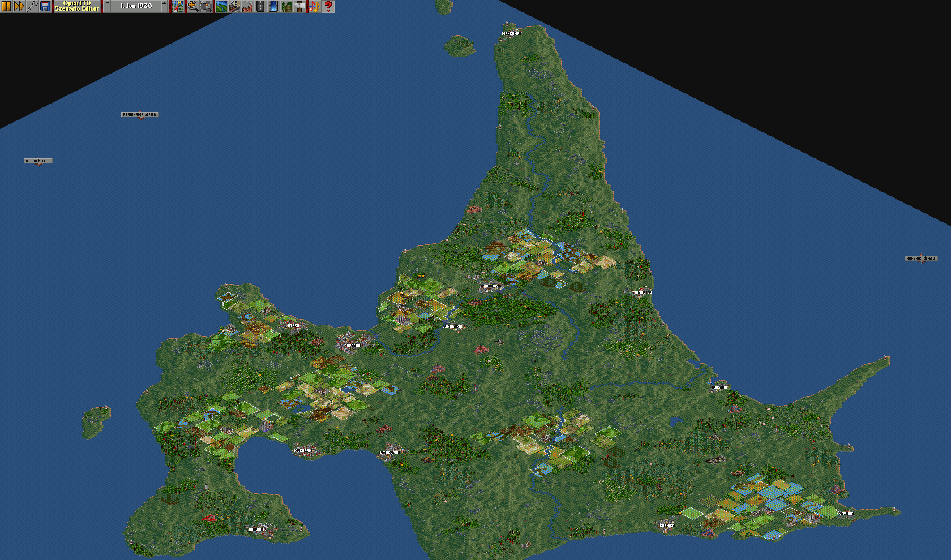Select the place sign tool
951x560 pixels.
pos(300,6)
